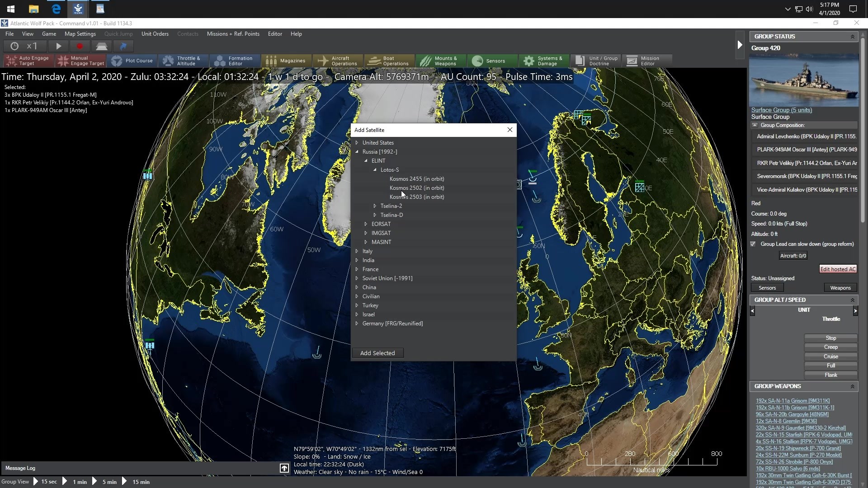This screenshot has height=488, width=868.
Task: Open Unit / Group Doctrine
Action: tap(596, 61)
